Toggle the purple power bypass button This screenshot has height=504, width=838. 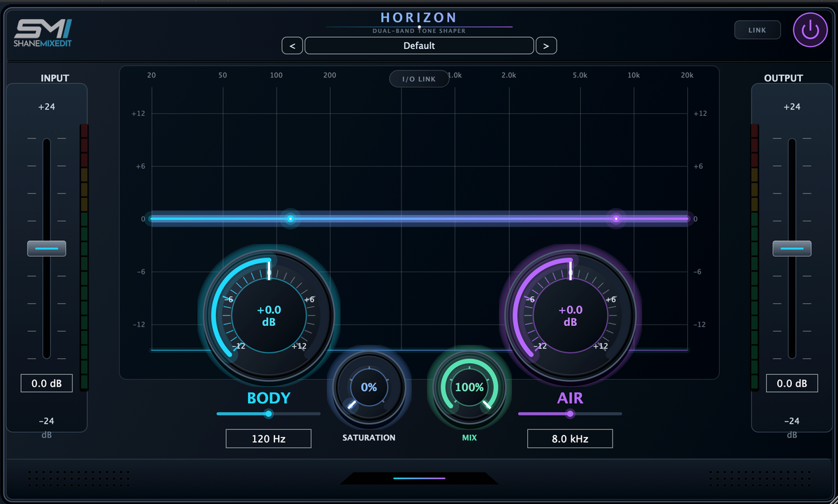[809, 30]
